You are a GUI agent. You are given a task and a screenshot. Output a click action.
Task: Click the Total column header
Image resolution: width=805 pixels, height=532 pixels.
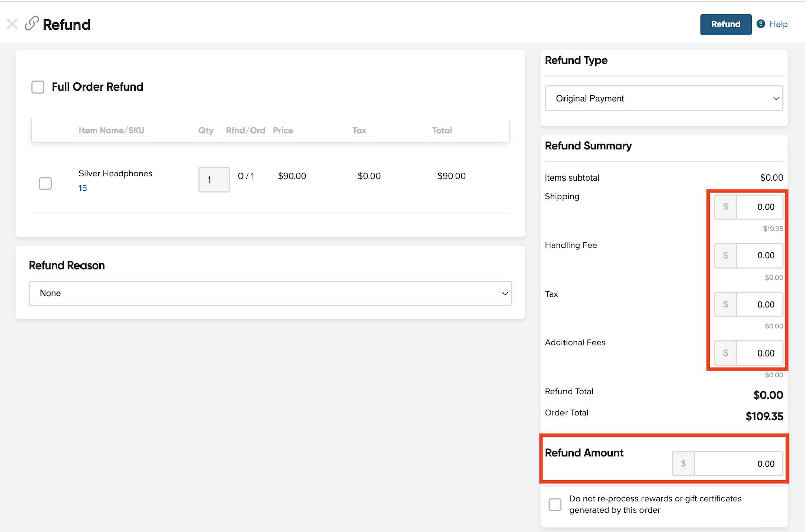(x=442, y=130)
